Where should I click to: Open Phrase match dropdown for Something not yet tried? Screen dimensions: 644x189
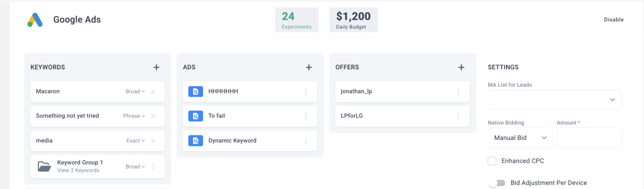tap(134, 116)
